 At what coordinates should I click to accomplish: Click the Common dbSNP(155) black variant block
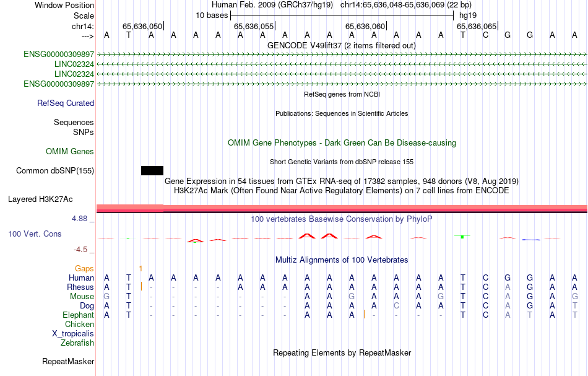point(152,171)
